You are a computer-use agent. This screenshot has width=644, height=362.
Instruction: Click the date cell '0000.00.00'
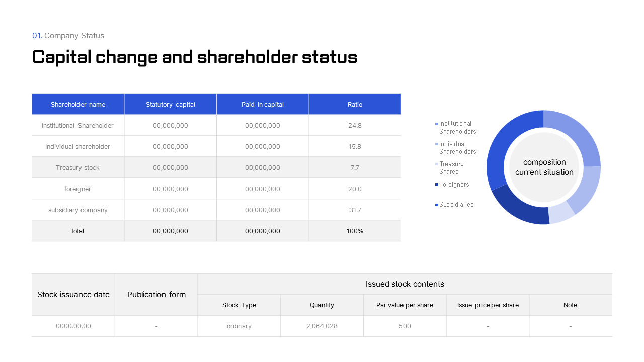pos(73,326)
